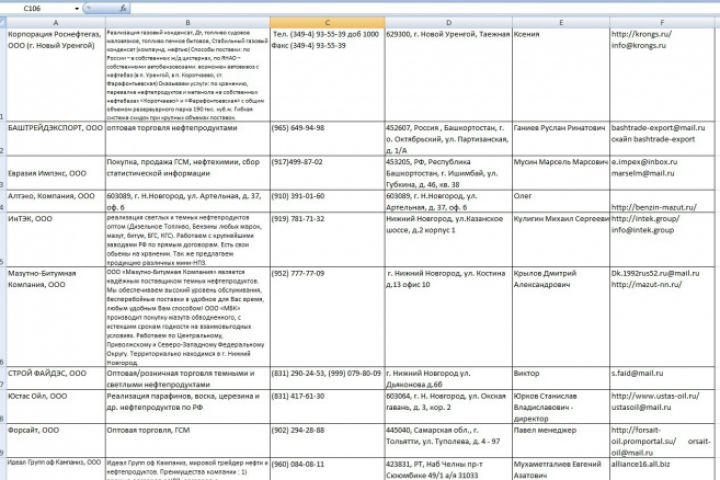Select description cell 'реализация светлых и темных нефтепродуктов'

click(x=188, y=239)
